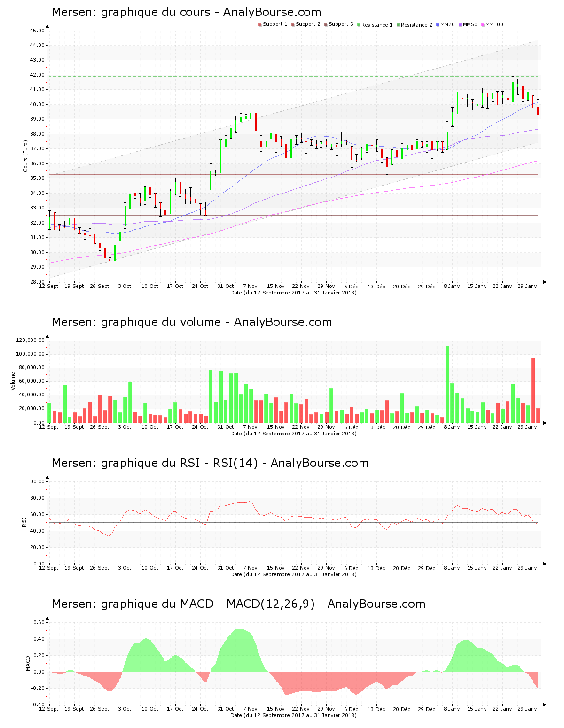The width and height of the screenshot is (564, 728).
Task: Click the 120,000.00 value on the volume axis
Action: coord(31,340)
